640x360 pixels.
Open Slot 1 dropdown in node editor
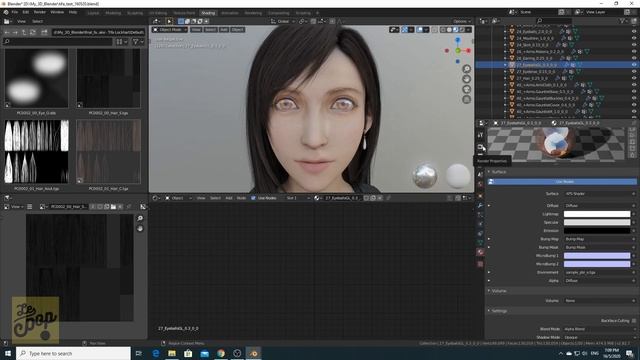point(298,198)
